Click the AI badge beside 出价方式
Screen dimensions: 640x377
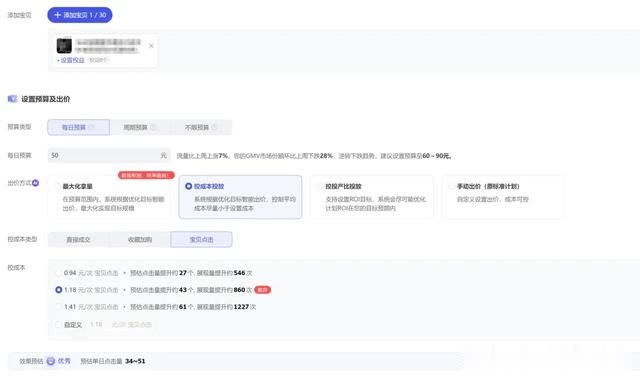36,183
